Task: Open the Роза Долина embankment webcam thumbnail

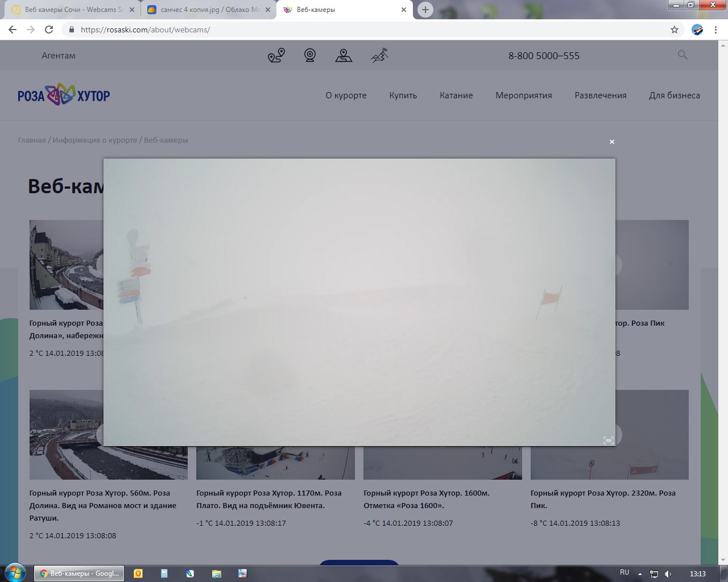Action: 66,265
